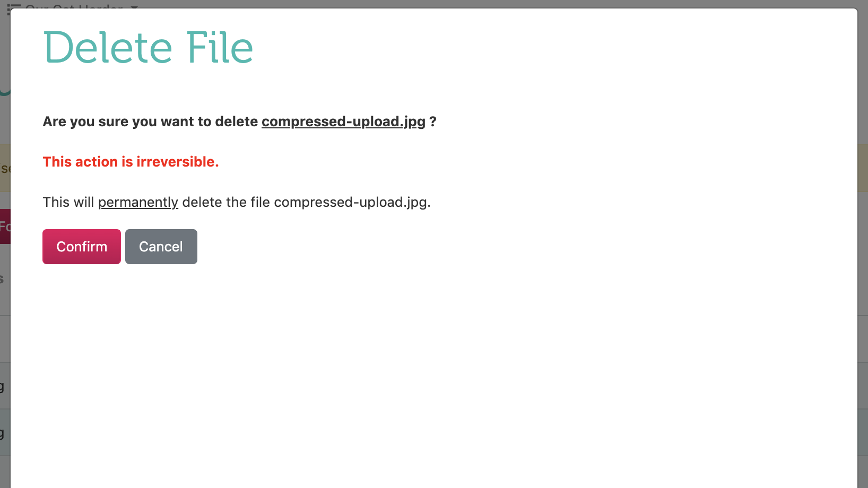This screenshot has height=488, width=868.
Task: Click the red irreversible warning text
Action: point(131,162)
